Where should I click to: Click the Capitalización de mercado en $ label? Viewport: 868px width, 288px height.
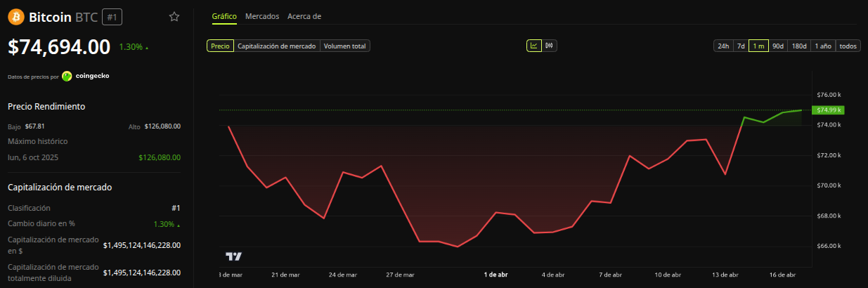[x=53, y=244]
